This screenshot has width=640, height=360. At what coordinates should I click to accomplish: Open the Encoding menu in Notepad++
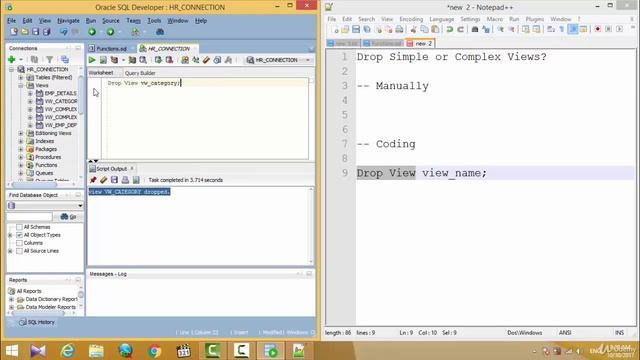[x=411, y=19]
